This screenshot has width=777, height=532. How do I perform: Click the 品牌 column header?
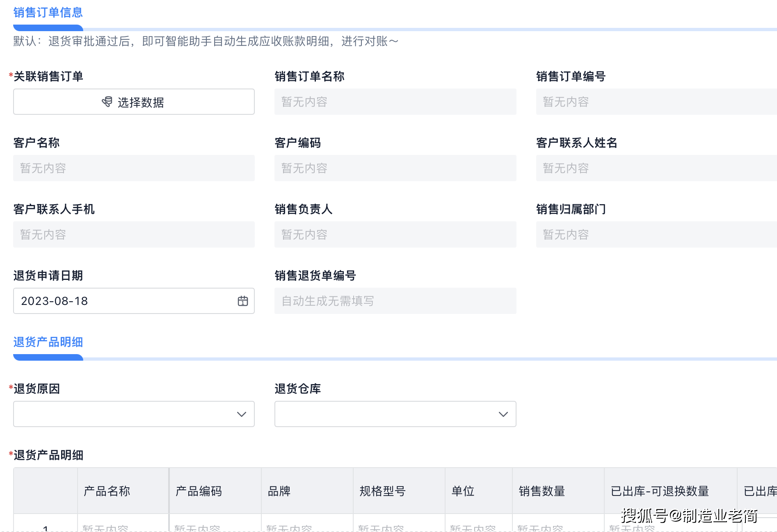click(307, 491)
